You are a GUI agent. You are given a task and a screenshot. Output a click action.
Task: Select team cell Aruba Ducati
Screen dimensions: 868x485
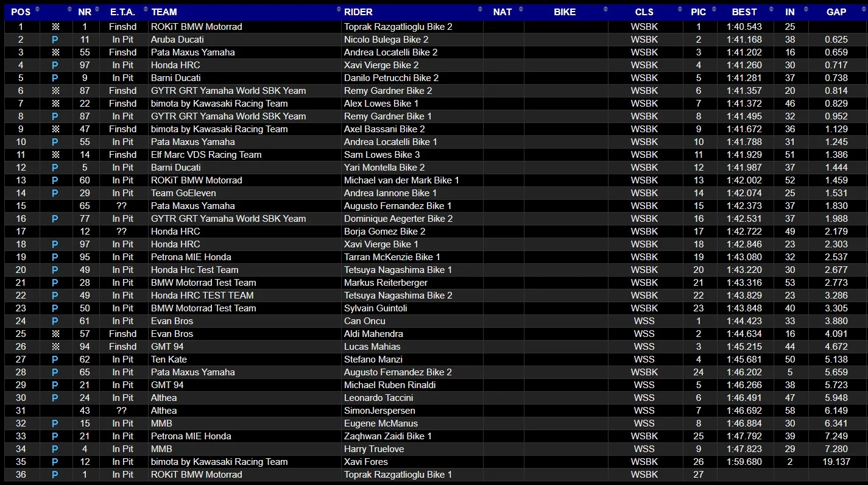(177, 40)
